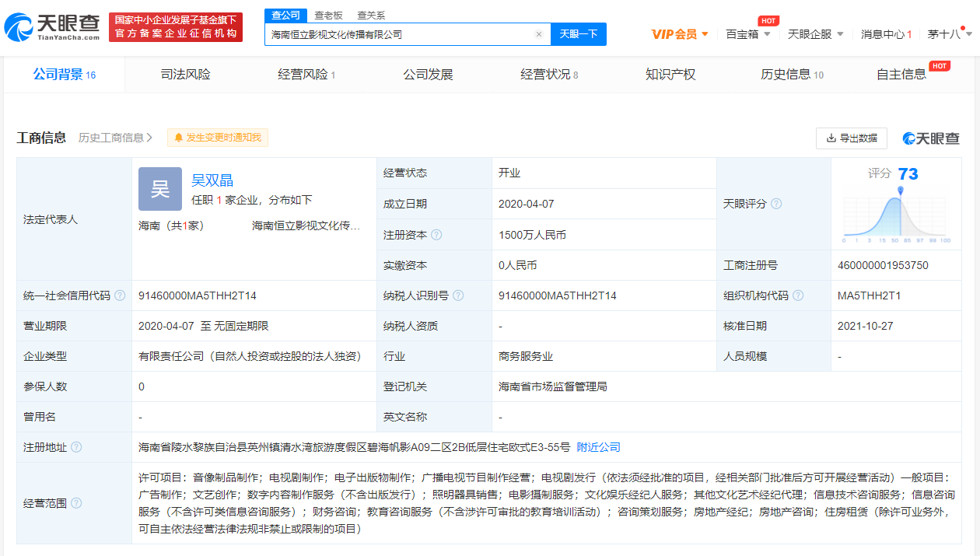
Task: Click the help icon beside 组织机构代码
Action: tap(798, 295)
